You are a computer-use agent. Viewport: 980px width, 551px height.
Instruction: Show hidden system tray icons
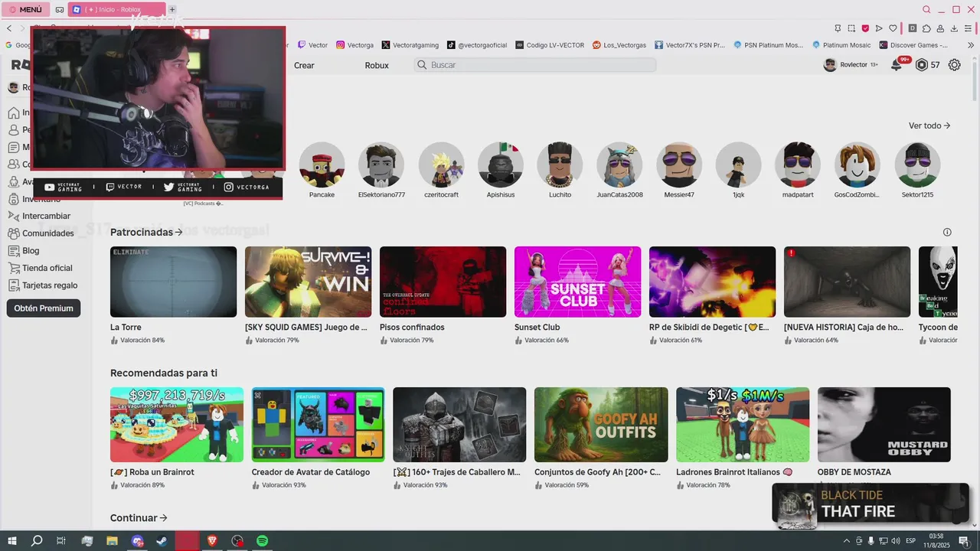[x=846, y=541]
